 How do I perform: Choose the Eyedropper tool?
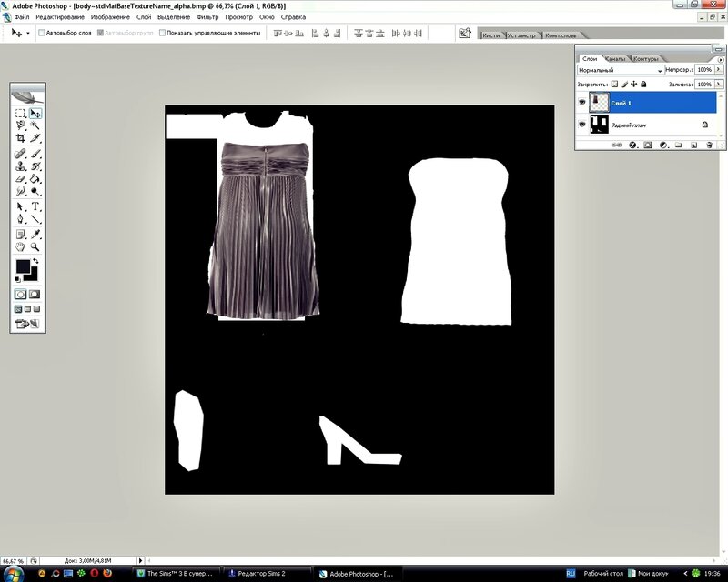(35, 234)
